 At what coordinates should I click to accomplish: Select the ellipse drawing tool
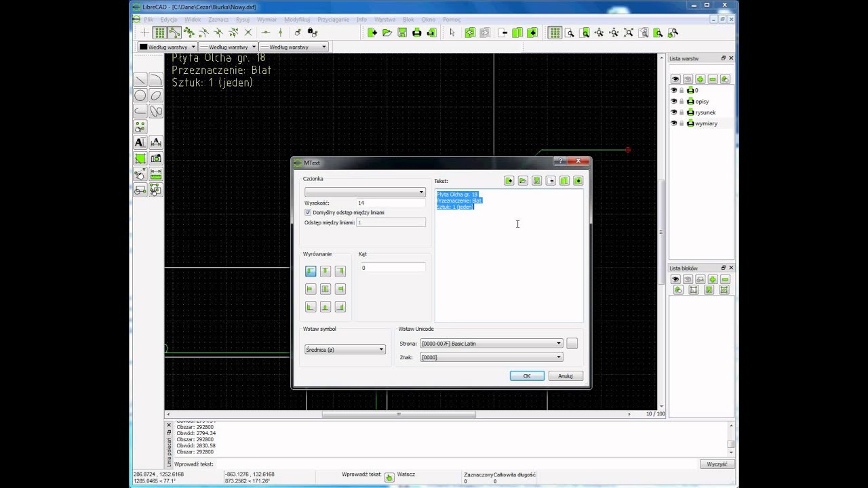pyautogui.click(x=156, y=96)
